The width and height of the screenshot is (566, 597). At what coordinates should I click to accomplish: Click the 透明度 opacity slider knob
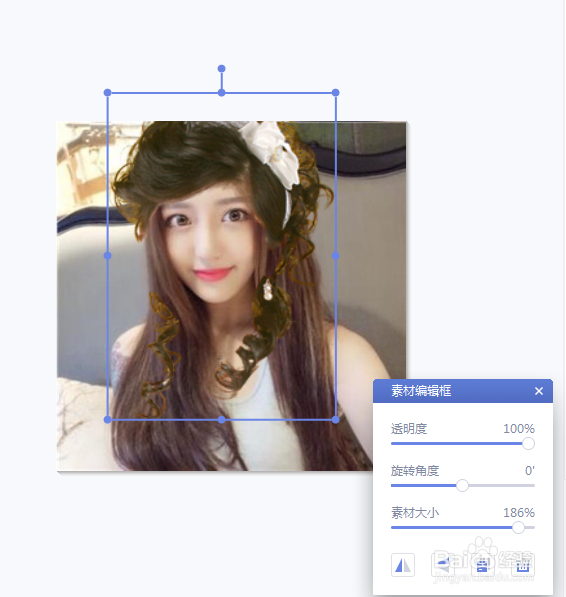tap(528, 444)
